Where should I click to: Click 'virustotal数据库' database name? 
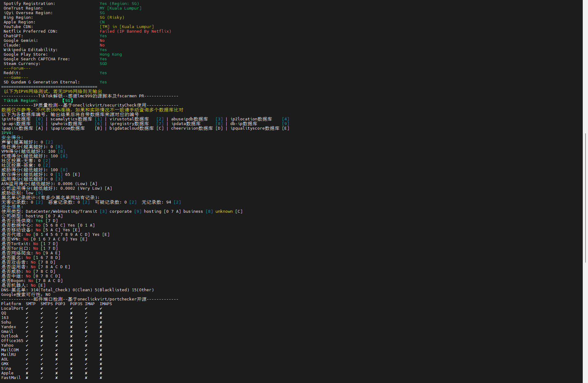(129, 119)
